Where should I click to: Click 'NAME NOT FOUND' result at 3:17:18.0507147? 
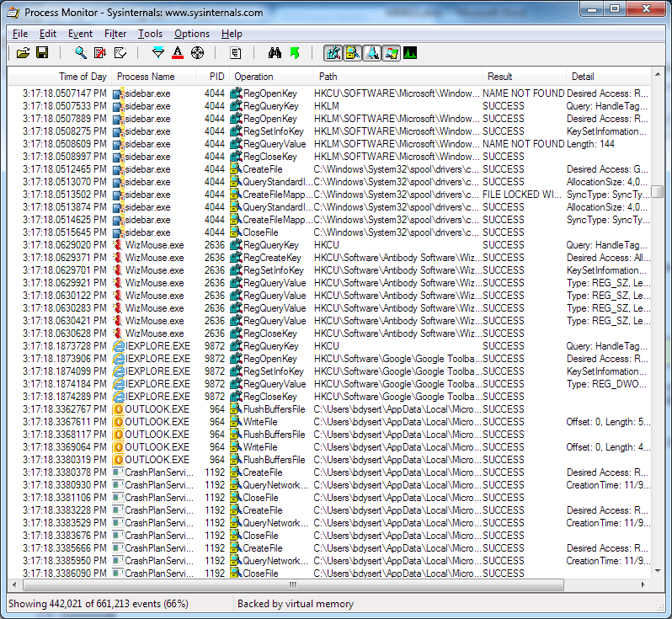click(523, 93)
